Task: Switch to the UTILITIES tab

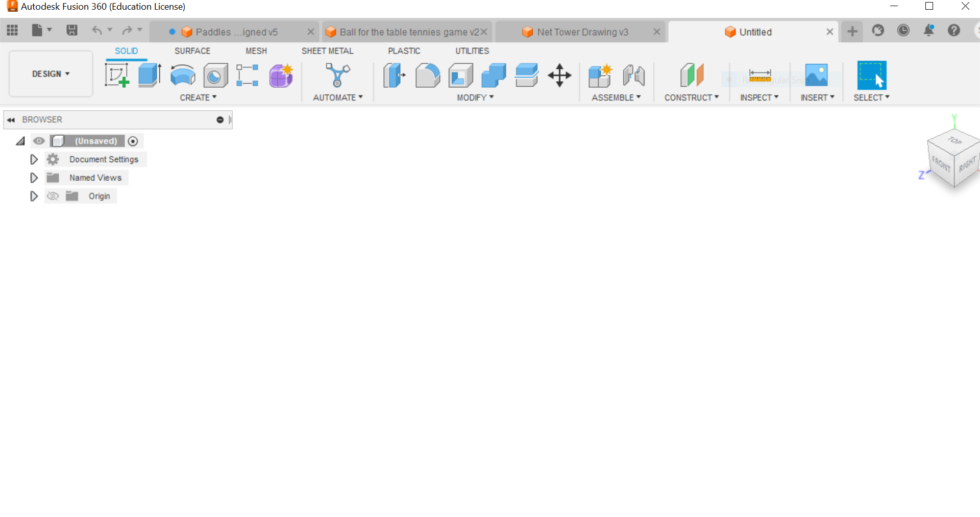Action: pos(472,51)
